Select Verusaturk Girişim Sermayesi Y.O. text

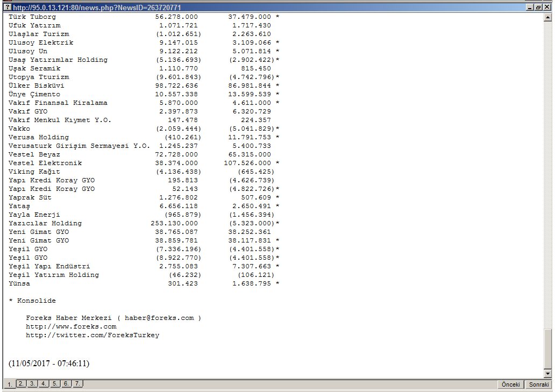pyautogui.click(x=79, y=146)
